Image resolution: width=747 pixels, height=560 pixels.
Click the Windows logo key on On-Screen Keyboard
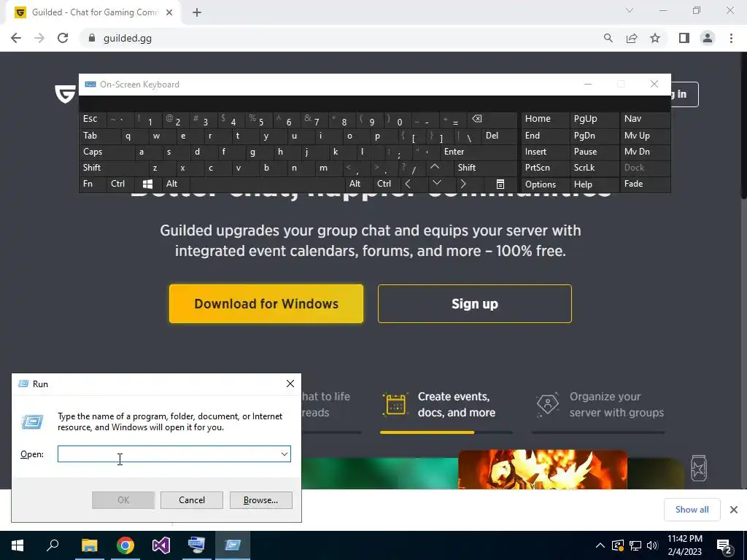(147, 184)
